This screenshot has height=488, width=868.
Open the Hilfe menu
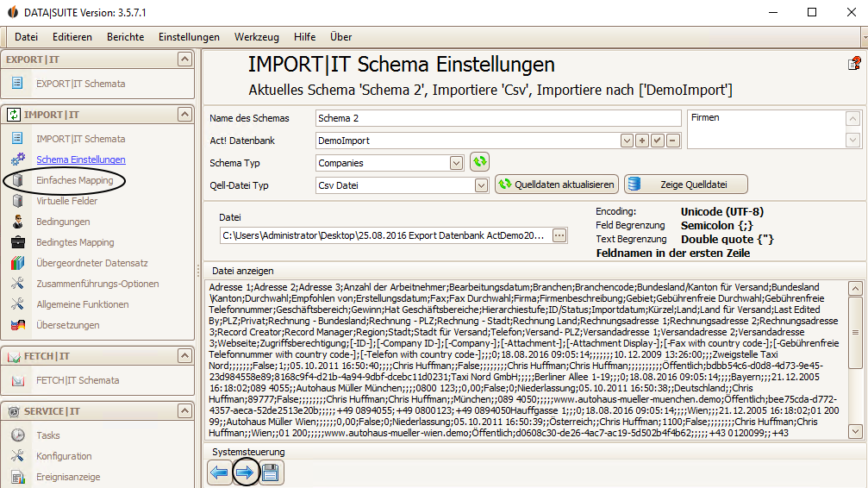point(304,36)
